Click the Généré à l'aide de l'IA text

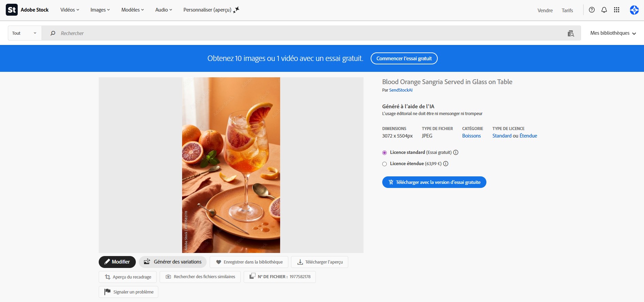(x=408, y=106)
